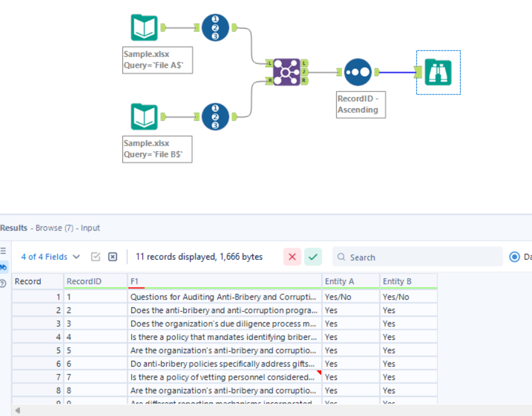
Task: Click the clear cell selection icon button
Action: [112, 256]
